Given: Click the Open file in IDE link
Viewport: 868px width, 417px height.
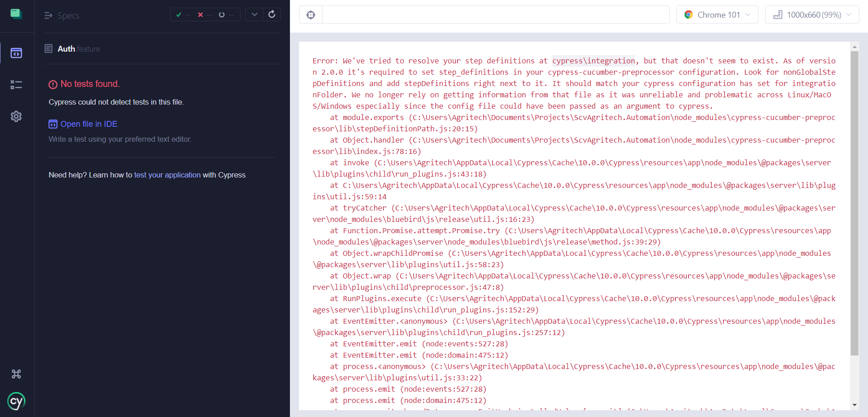Looking at the screenshot, I should click(89, 124).
